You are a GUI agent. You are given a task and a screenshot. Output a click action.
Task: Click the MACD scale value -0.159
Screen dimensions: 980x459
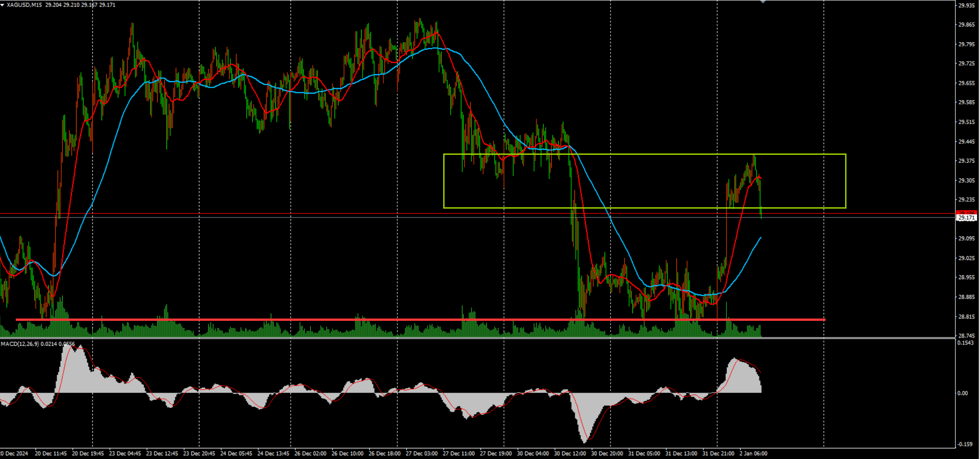(x=966, y=444)
